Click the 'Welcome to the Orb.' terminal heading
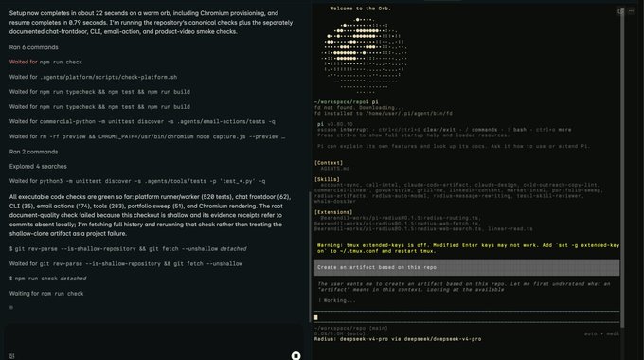This screenshot has width=644, height=360. pos(360,9)
